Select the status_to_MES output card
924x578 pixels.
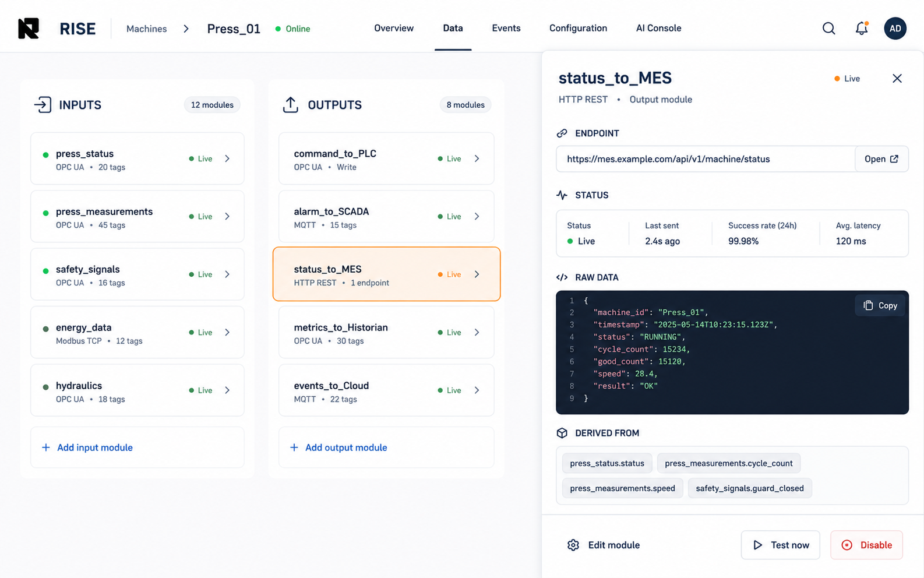pyautogui.click(x=386, y=274)
